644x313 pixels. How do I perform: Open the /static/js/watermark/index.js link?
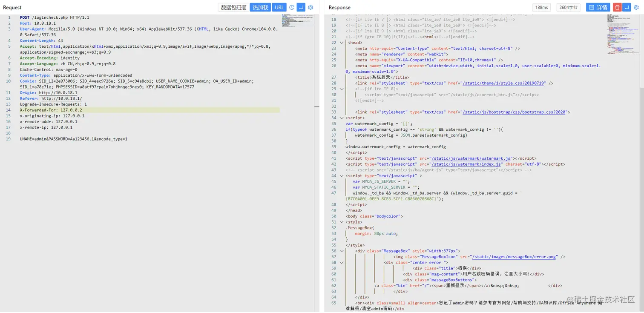[x=467, y=164]
